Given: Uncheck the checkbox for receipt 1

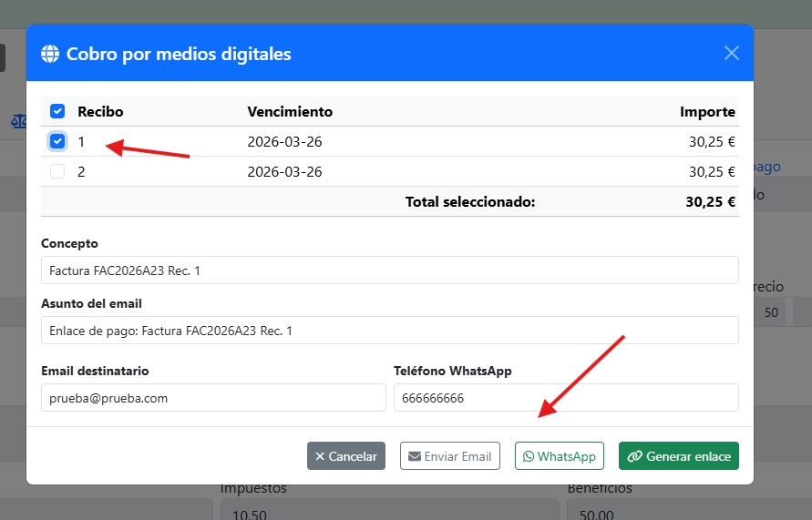Looking at the screenshot, I should tap(57, 141).
